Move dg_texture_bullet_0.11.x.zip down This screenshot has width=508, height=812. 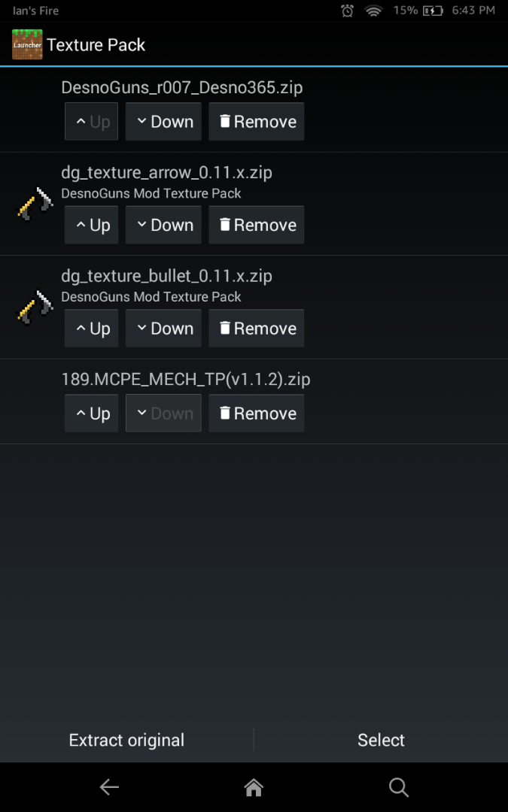163,329
